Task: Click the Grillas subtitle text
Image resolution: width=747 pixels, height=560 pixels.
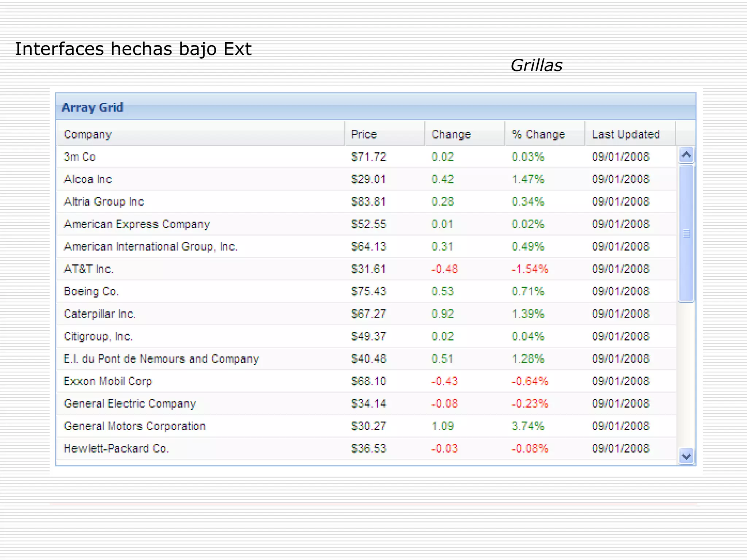Action: [x=536, y=66]
